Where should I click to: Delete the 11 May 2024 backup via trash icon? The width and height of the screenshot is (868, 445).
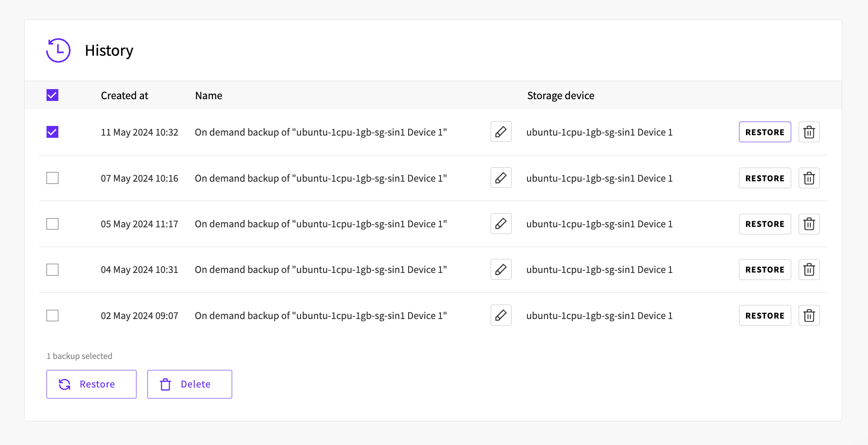click(809, 132)
